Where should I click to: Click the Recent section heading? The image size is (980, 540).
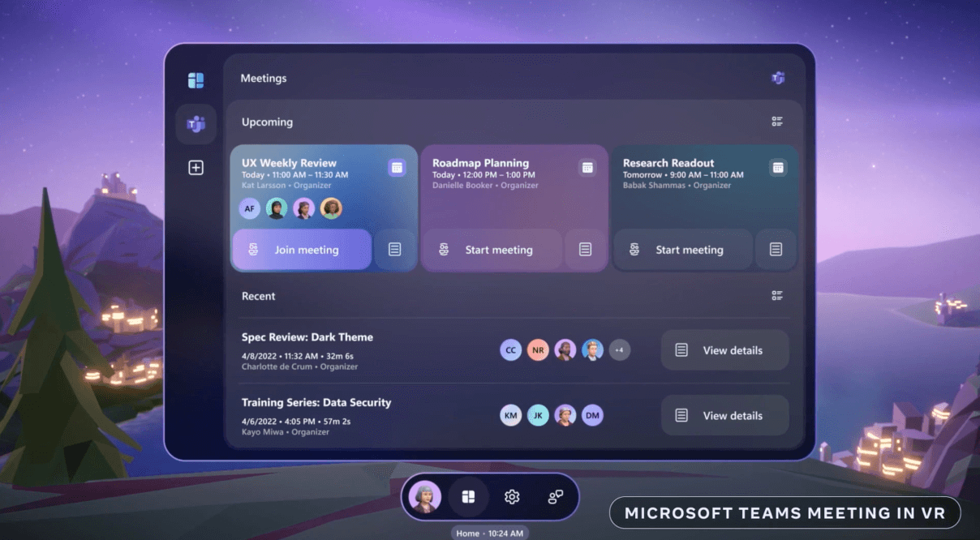pyautogui.click(x=259, y=296)
